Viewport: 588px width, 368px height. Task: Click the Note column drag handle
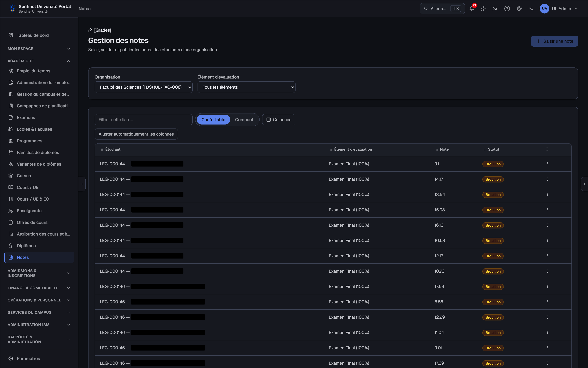(x=437, y=149)
